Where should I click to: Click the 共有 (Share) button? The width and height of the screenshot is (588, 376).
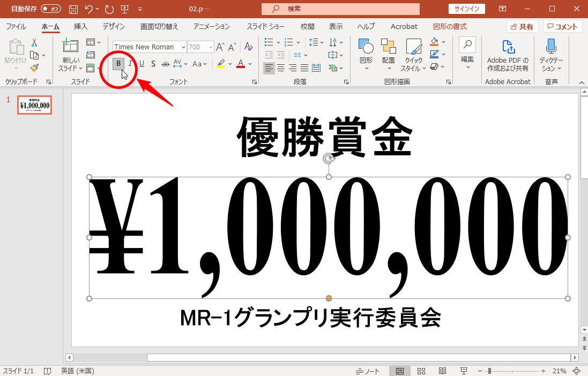(x=522, y=26)
